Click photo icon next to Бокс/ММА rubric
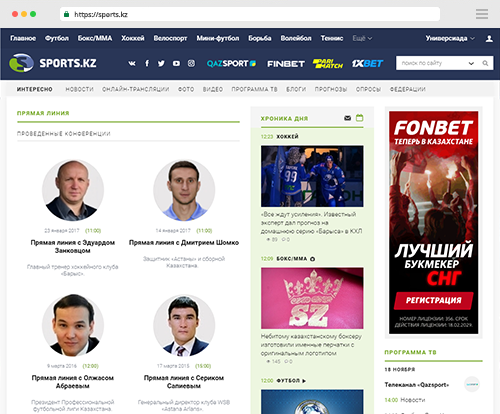Image resolution: width=500 pixels, height=414 pixels. tap(312, 259)
